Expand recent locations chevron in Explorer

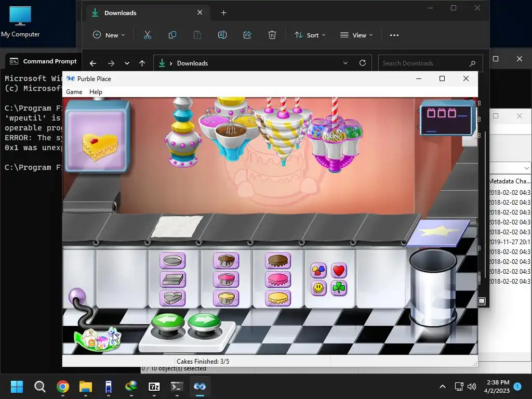pos(127,63)
